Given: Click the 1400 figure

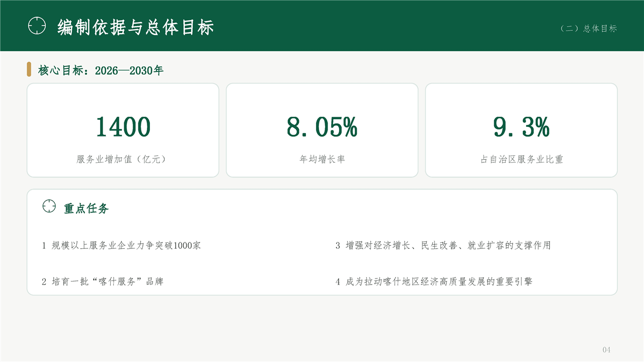Looking at the screenshot, I should tap(123, 127).
